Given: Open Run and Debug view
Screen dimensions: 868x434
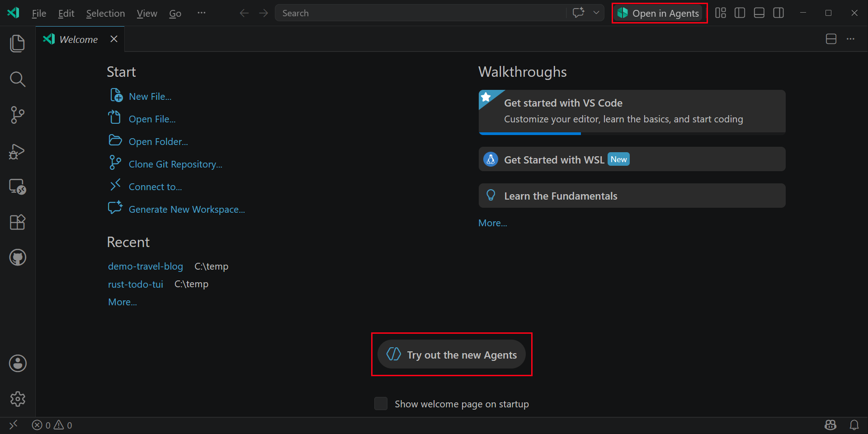Looking at the screenshot, I should point(18,151).
